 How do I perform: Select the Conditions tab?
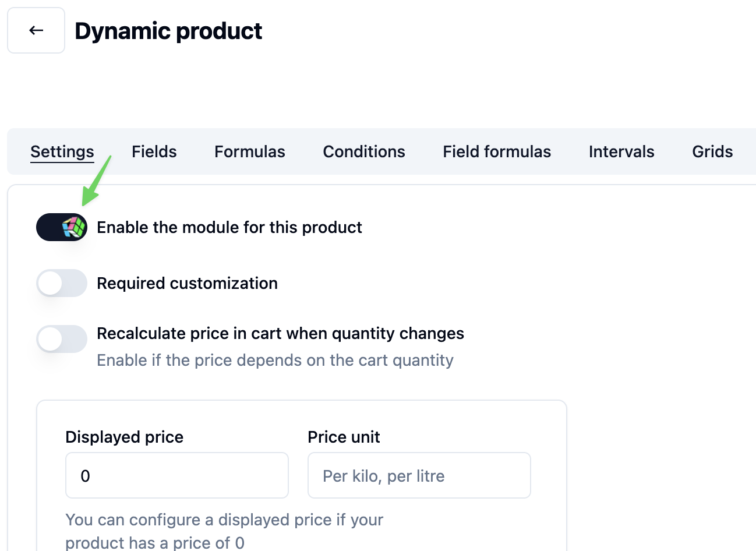(363, 151)
